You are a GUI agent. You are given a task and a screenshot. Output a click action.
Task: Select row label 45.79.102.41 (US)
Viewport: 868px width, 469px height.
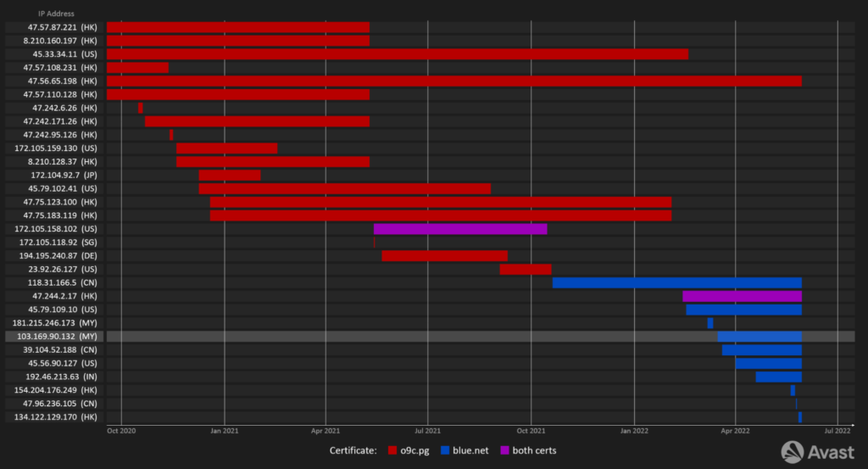pos(63,189)
